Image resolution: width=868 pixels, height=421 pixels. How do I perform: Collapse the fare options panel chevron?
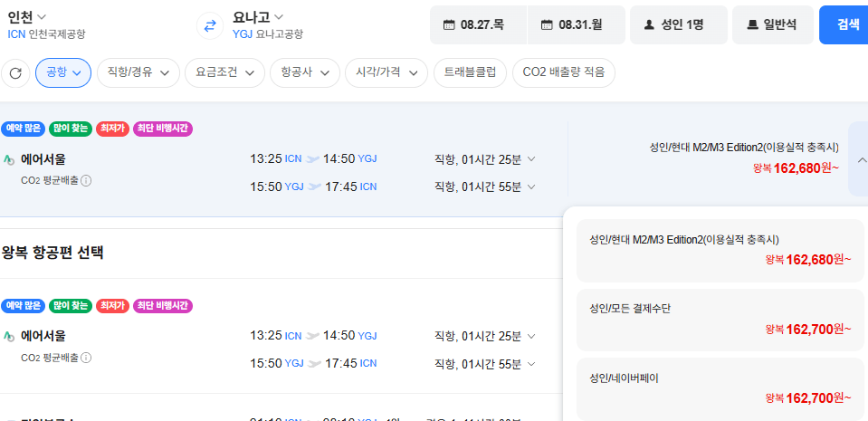point(861,159)
